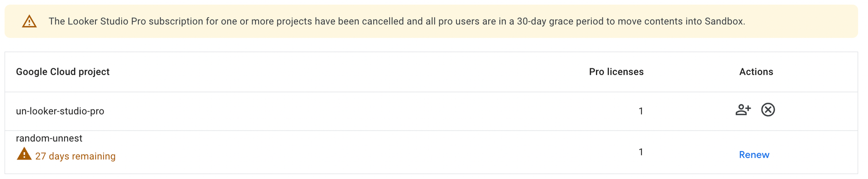
Task: Click the license count for random-unnest
Action: pos(641,152)
